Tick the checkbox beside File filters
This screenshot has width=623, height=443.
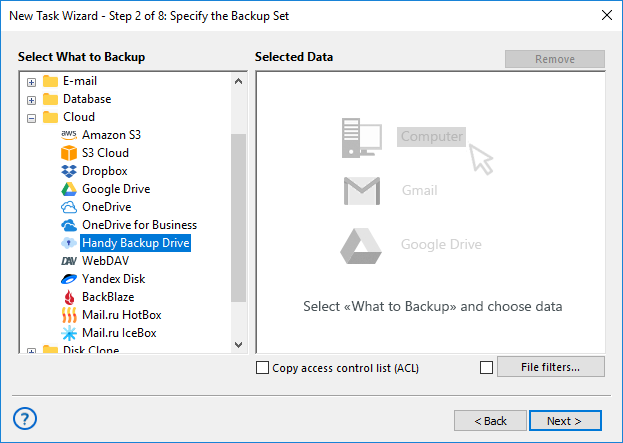coord(486,368)
